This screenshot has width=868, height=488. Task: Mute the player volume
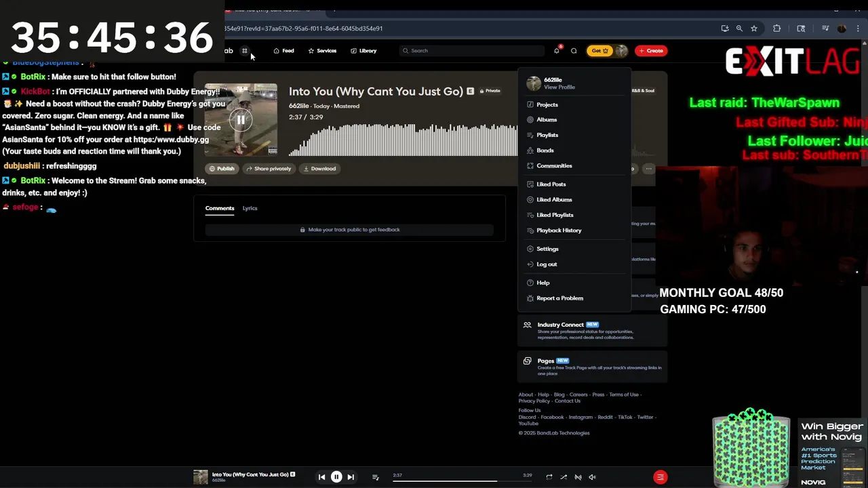(x=592, y=477)
